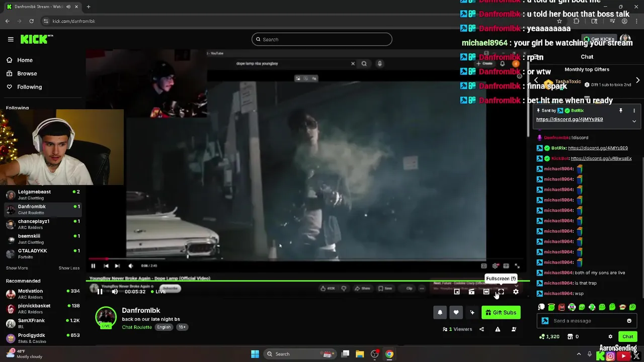Open chanceplayz1 channel in sidebar
Image resolution: width=644 pixels, height=362 pixels.
(x=42, y=224)
